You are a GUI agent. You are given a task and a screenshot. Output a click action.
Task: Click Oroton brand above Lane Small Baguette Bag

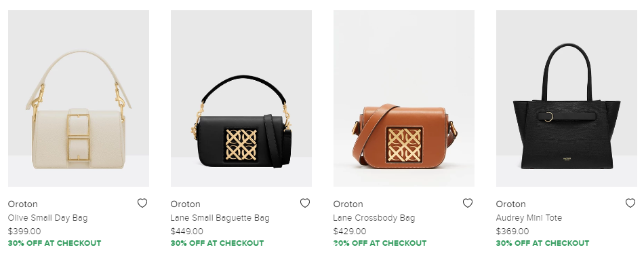[x=185, y=204]
